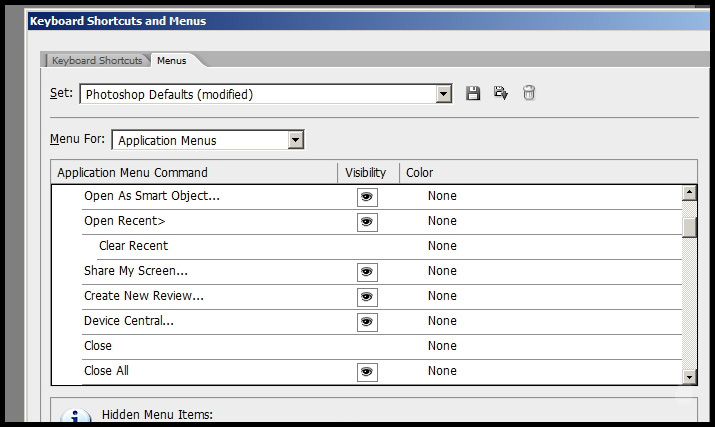The height and width of the screenshot is (427, 715).
Task: Toggle Share My Screen visibility eye
Action: (x=367, y=272)
